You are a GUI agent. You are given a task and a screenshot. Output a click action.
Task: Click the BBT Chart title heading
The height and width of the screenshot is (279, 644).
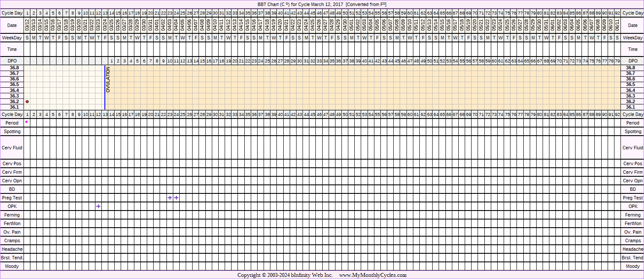click(322, 4)
